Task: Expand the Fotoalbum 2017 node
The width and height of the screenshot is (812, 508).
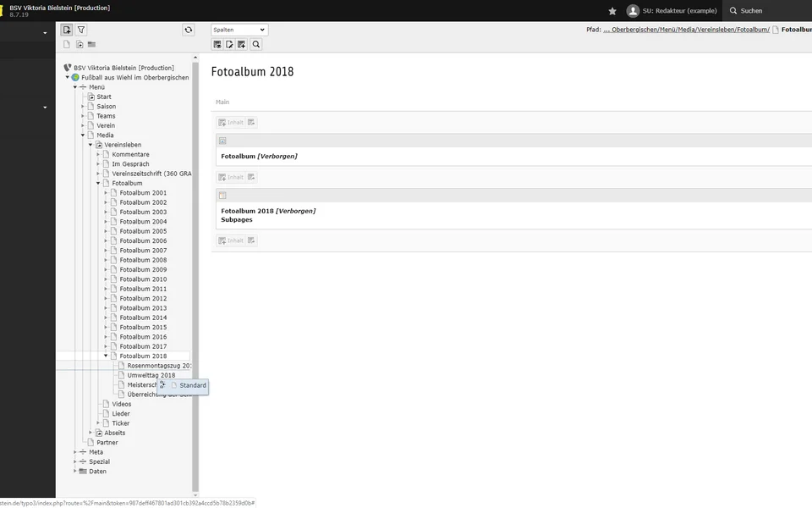Action: coord(106,346)
